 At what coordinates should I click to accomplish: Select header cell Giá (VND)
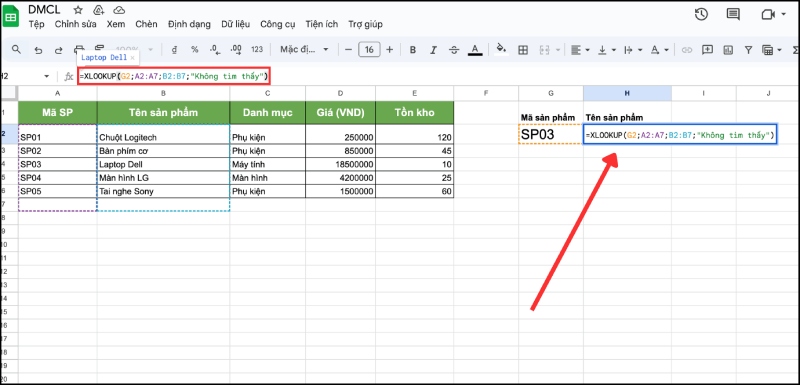point(340,113)
